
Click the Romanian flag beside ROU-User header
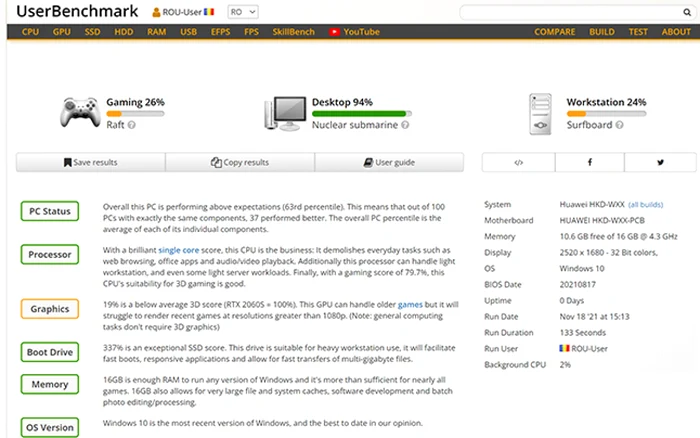pyautogui.click(x=209, y=12)
